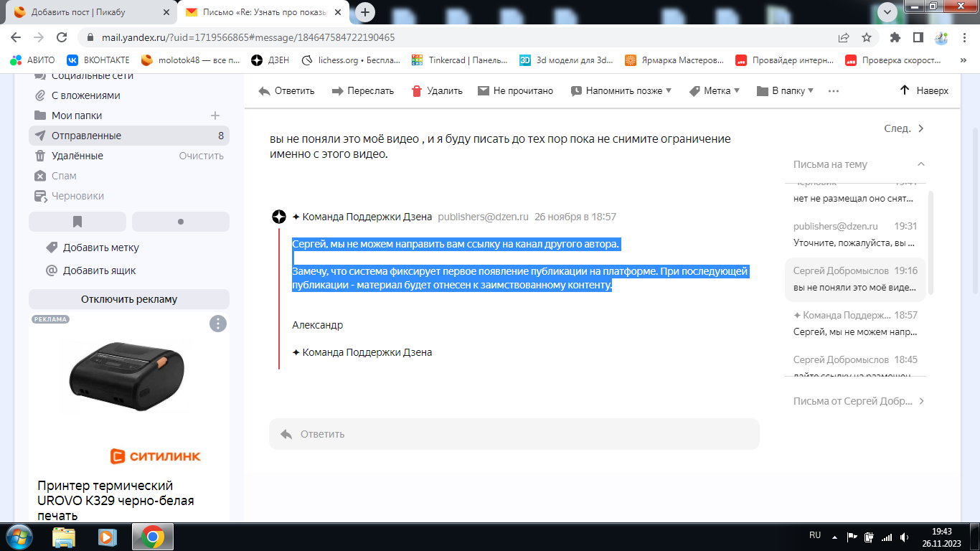This screenshot has height=551, width=980.
Task: Click the Forward arrow icon
Action: pyautogui.click(x=337, y=91)
